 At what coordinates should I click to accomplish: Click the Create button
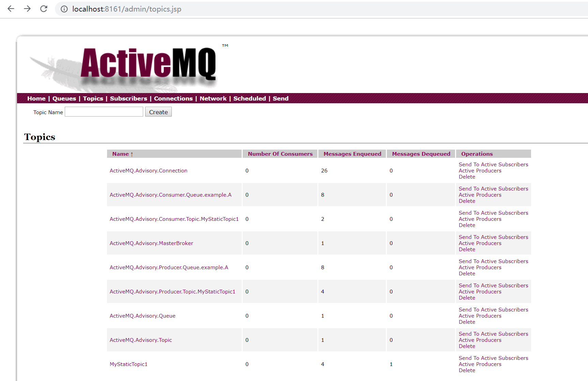(x=159, y=112)
